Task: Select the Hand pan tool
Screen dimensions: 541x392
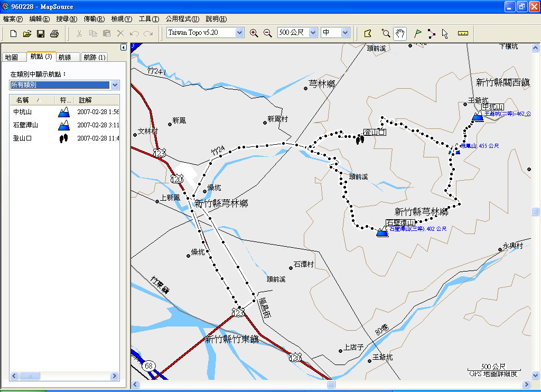Action: [x=400, y=33]
